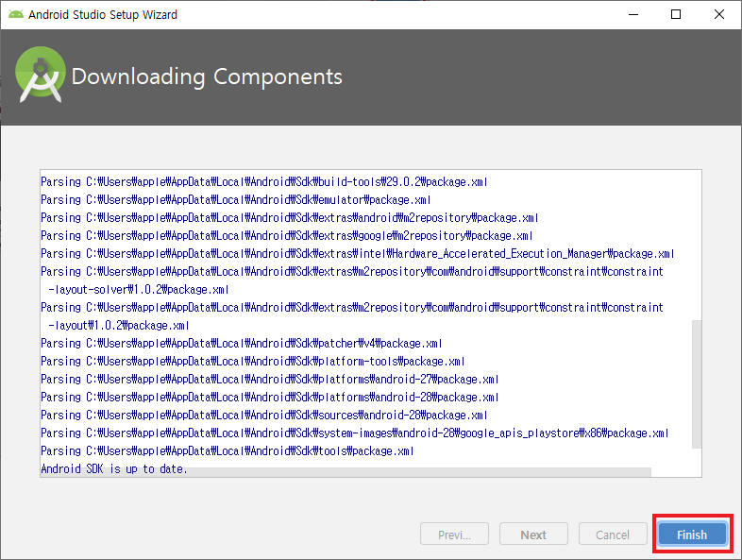Click the Android icon in title bar
Screen dimensions: 742x560
tap(16, 15)
